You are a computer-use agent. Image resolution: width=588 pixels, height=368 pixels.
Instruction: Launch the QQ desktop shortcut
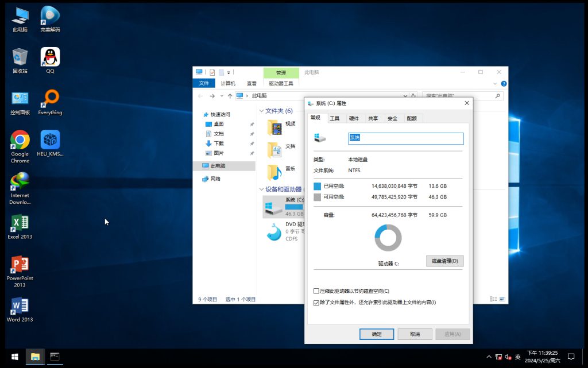tap(50, 57)
